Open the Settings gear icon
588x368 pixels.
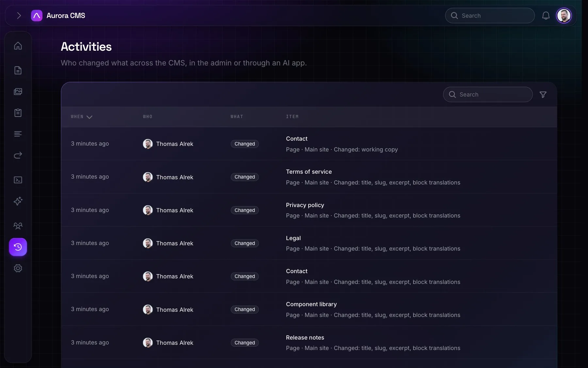pyautogui.click(x=18, y=268)
